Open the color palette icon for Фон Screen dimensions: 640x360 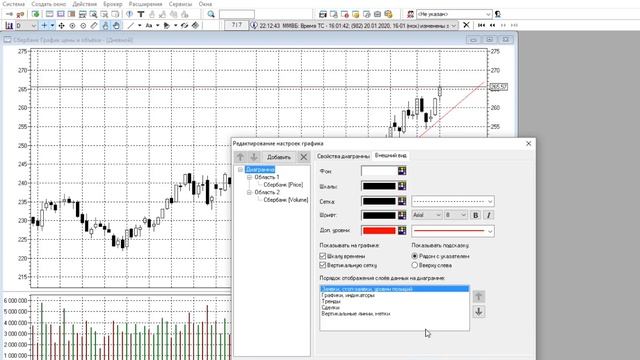coord(402,171)
